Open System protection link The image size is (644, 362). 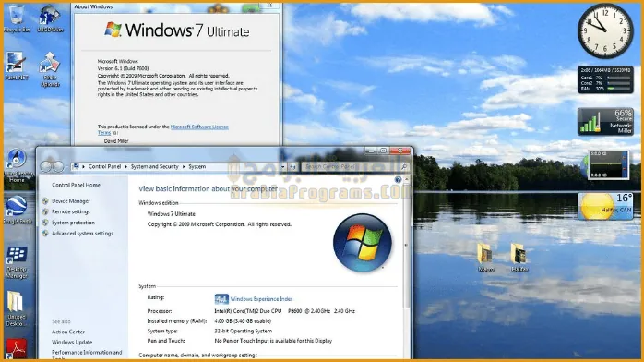tap(73, 223)
